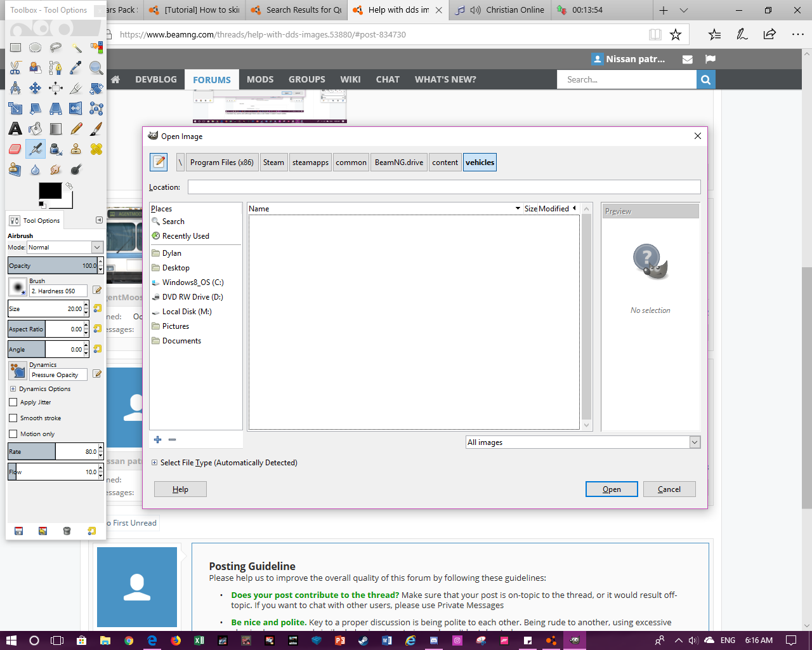812x650 pixels.
Task: Go to WIKI in the site navigation
Action: [x=350, y=79]
